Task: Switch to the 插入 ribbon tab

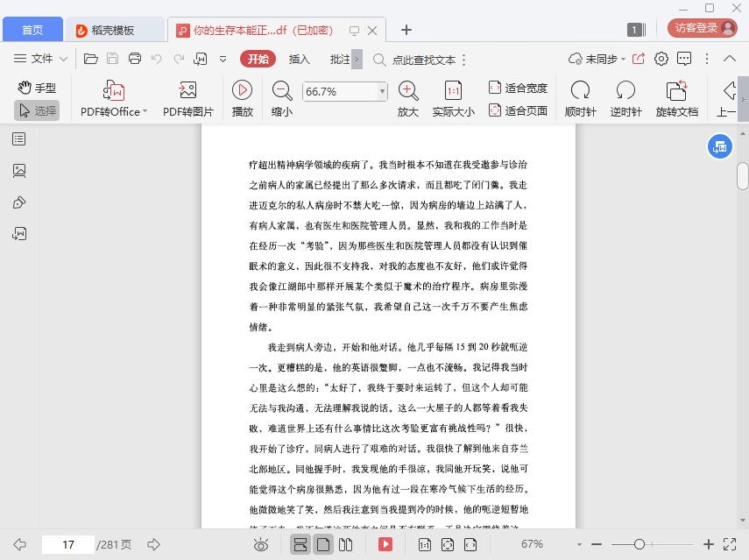Action: (300, 60)
